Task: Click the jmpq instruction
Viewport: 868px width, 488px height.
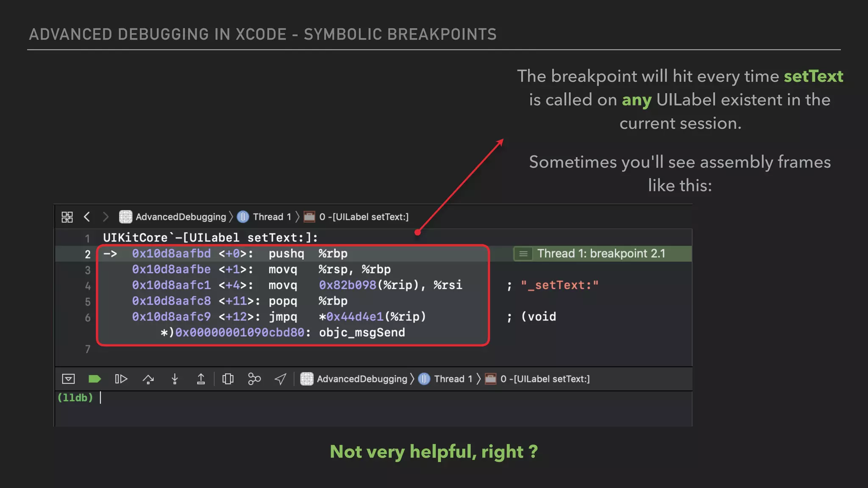Action: (283, 317)
